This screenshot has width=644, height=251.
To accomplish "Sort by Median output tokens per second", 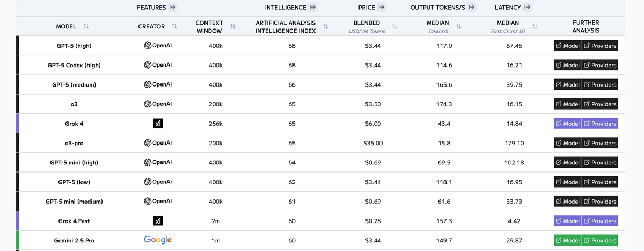I will [458, 26].
